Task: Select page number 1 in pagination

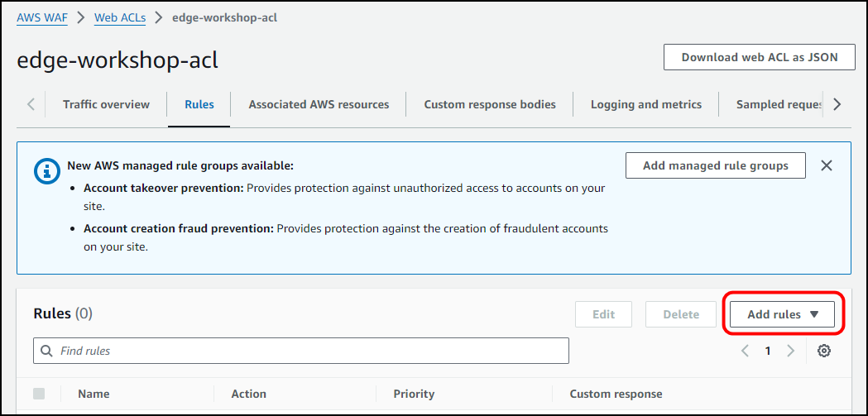Action: point(768,351)
